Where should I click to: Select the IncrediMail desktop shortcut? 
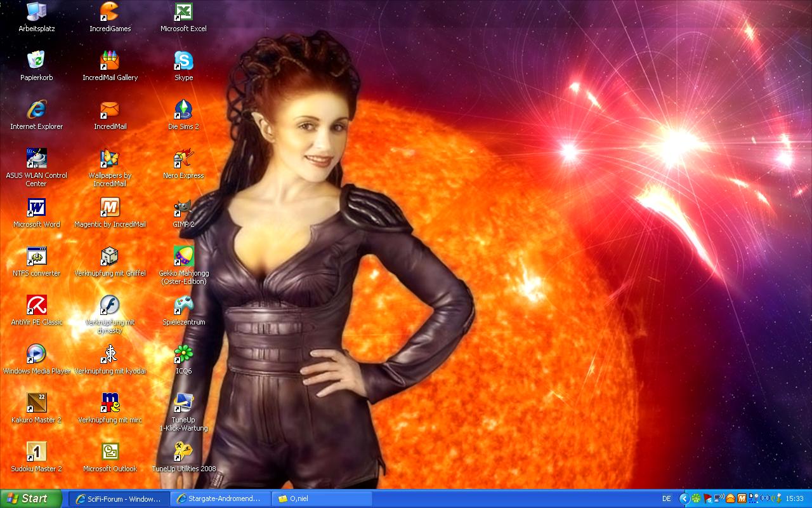point(110,110)
